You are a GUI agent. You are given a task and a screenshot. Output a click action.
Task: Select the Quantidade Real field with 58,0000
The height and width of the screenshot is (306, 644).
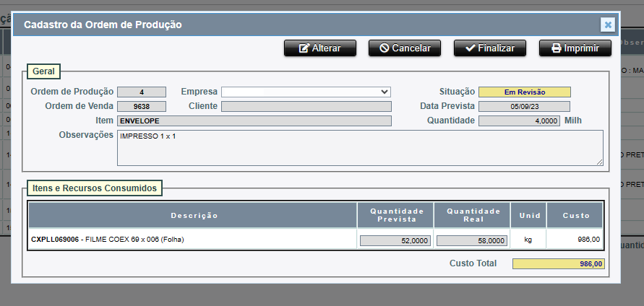tap(472, 241)
